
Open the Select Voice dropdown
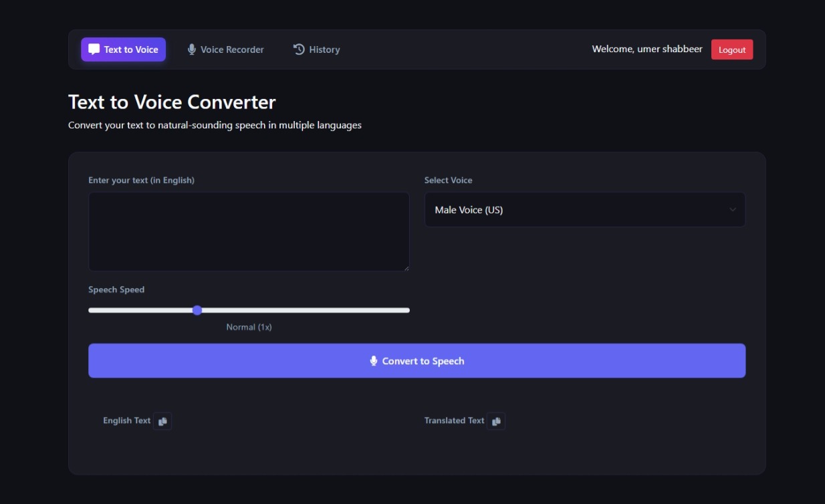[585, 210]
